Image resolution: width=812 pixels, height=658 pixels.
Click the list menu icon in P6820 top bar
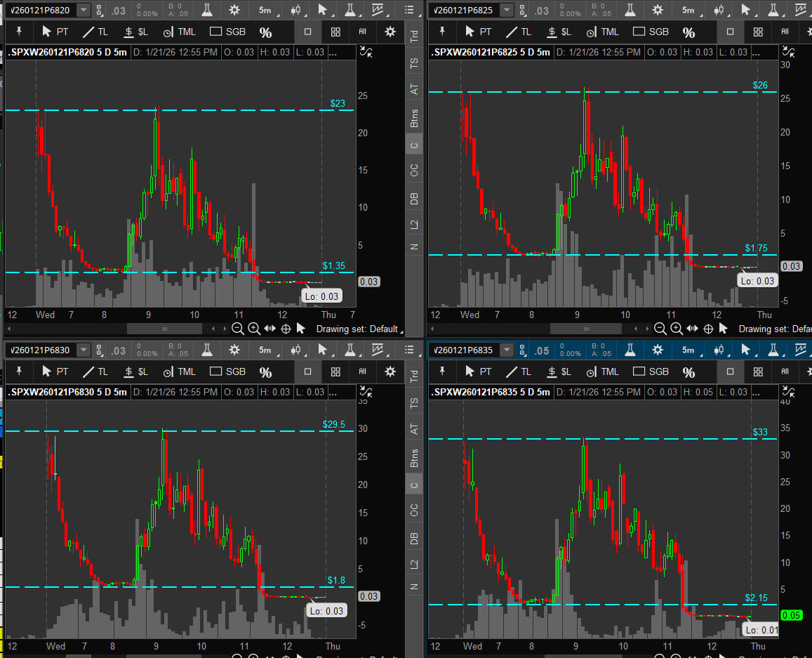click(x=408, y=10)
